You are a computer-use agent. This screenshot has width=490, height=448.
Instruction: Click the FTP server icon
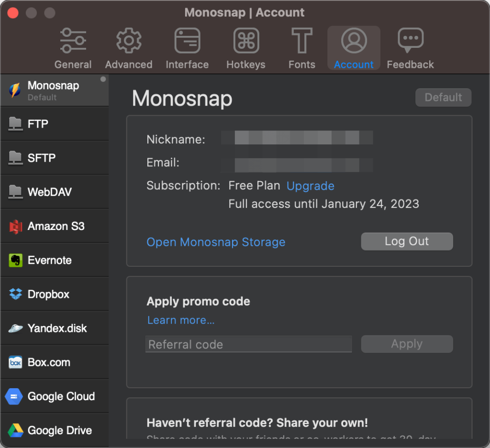15,124
